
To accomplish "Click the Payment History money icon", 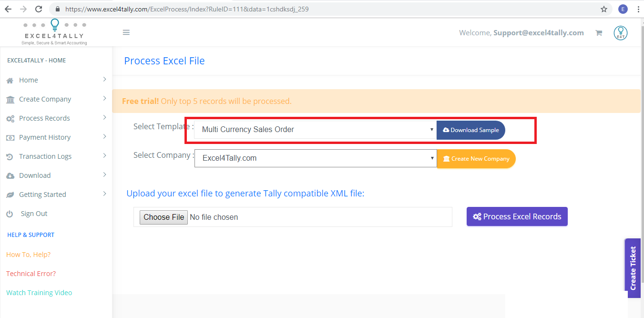I will click(10, 138).
